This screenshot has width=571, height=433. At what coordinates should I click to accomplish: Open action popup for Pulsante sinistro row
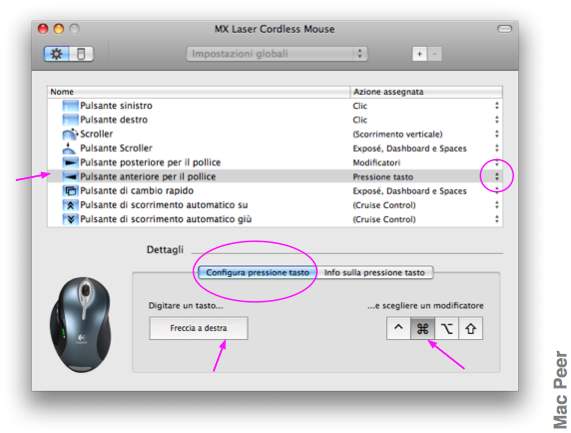[x=497, y=106]
